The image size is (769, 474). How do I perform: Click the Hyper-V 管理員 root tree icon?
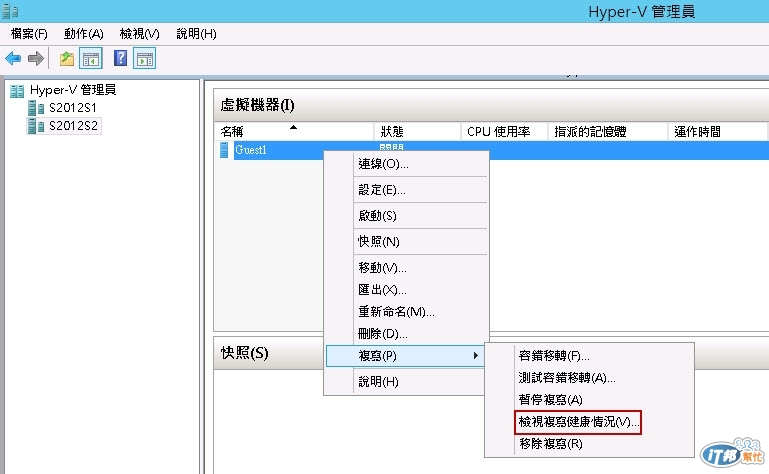(x=17, y=91)
